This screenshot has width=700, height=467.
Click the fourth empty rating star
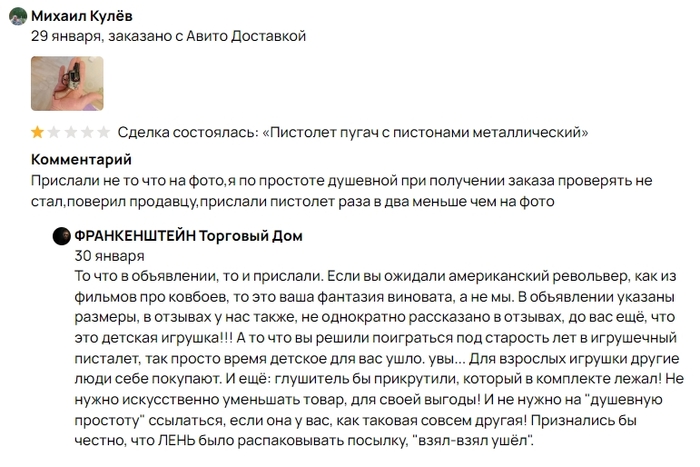coord(87,132)
